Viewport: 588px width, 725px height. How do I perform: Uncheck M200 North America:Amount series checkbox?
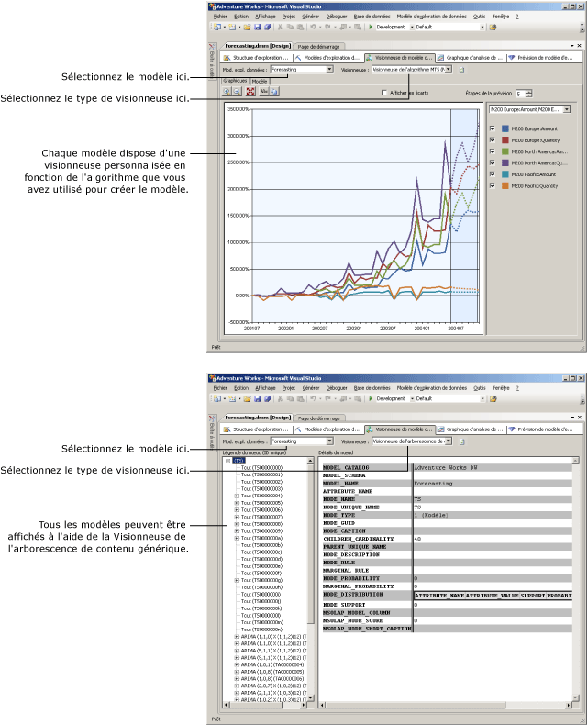pyautogui.click(x=493, y=151)
